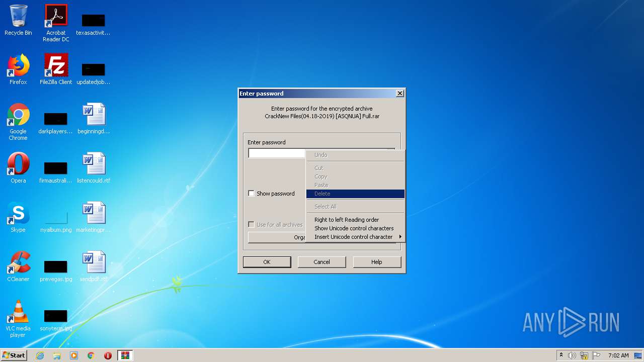This screenshot has height=362, width=644.
Task: Click the Action Center flag tray icon
Action: [596, 355]
